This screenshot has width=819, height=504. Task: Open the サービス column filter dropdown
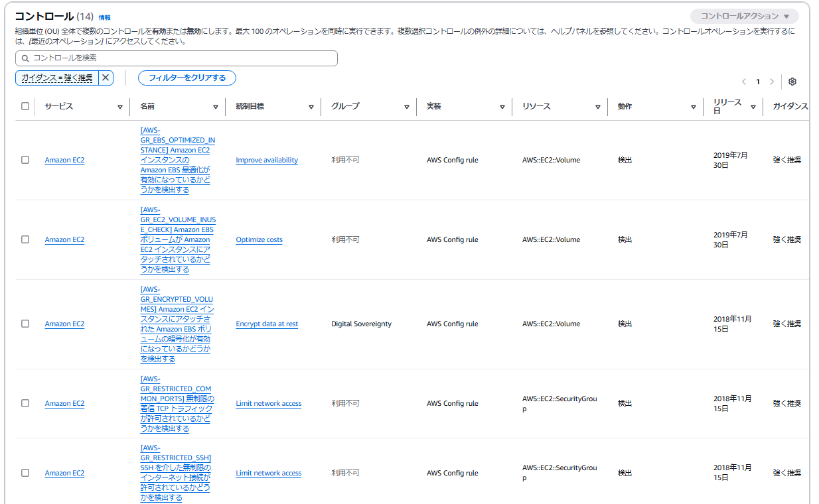point(120,106)
